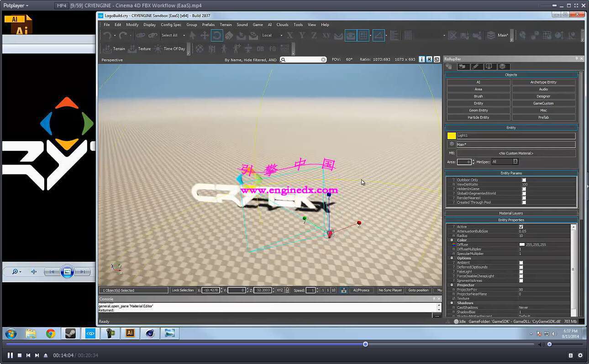Collapse the Shadows property group
Screen dimensions: 589x364
pos(452,303)
